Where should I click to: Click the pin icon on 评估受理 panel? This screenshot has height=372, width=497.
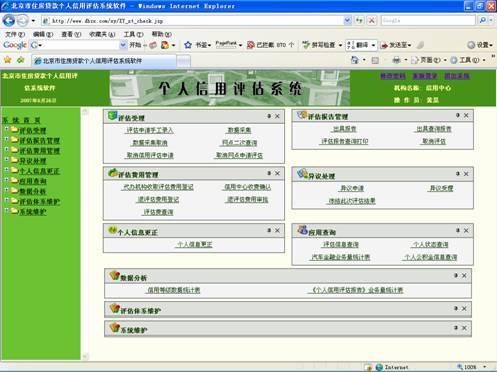click(x=269, y=116)
